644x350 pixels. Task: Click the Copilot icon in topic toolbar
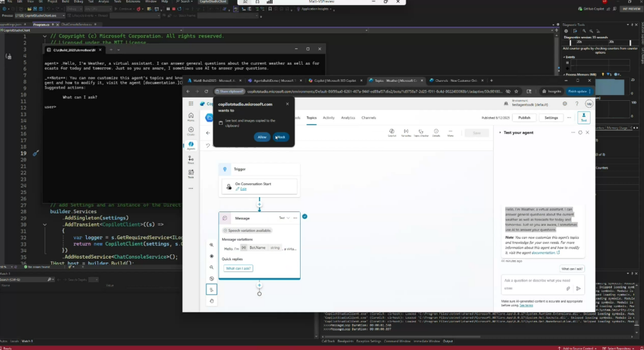[392, 133]
